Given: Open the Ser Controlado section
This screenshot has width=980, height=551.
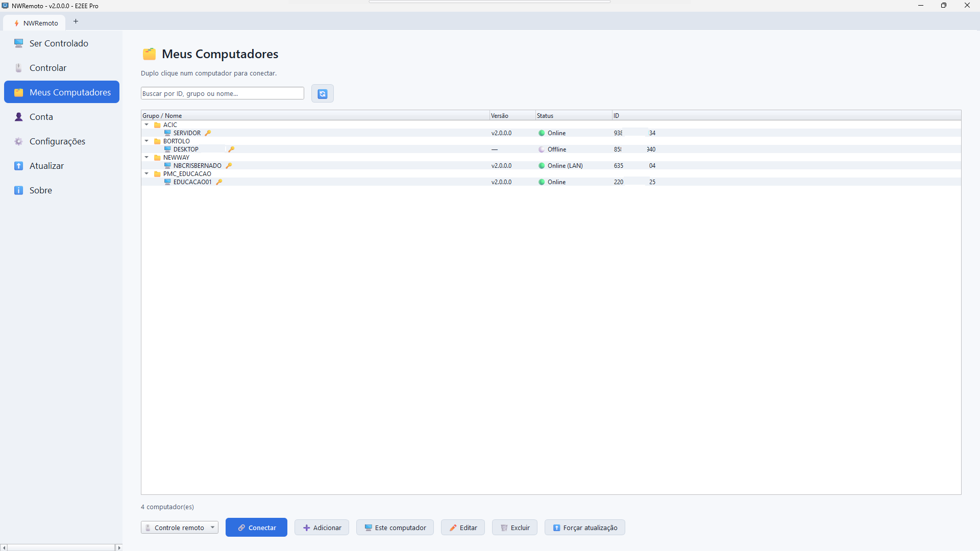Looking at the screenshot, I should [61, 43].
